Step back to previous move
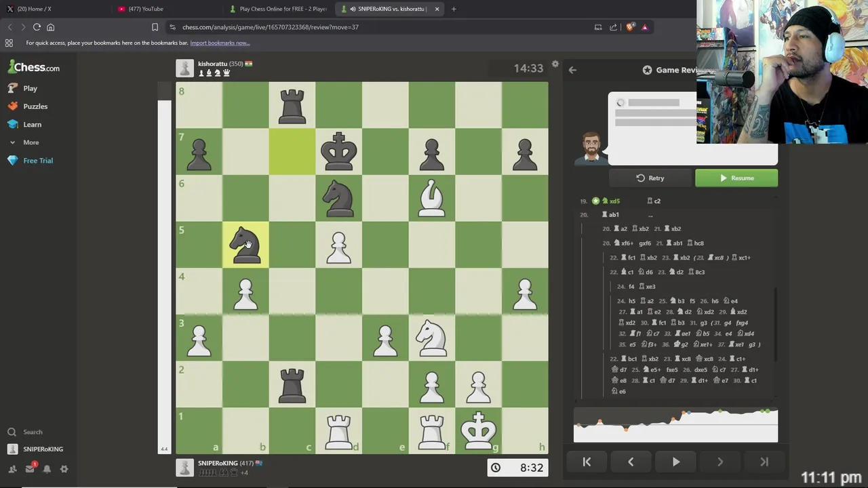This screenshot has width=868, height=488. point(631,462)
